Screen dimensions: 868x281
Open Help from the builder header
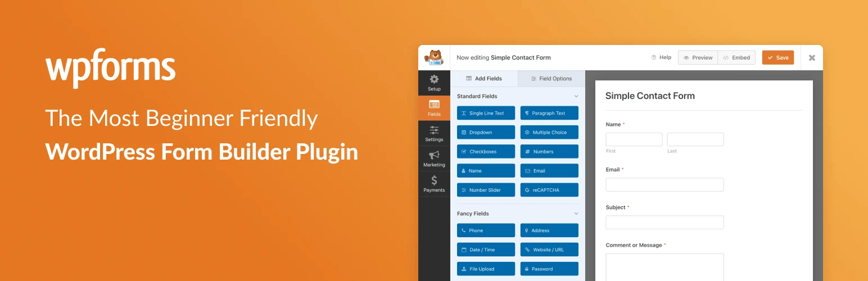coord(661,57)
